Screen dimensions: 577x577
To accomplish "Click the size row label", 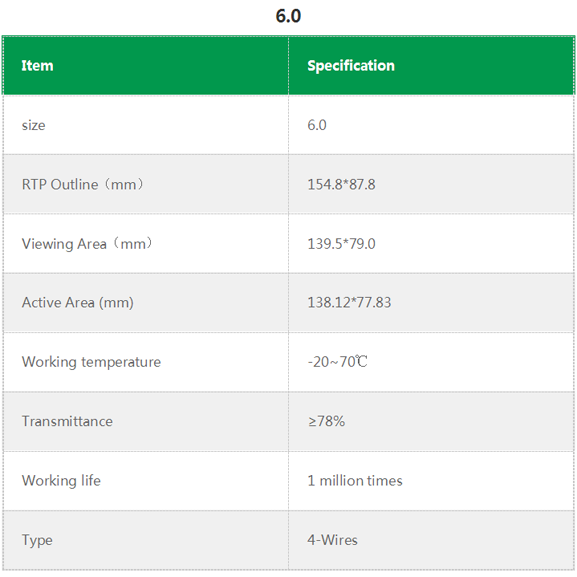I will (33, 125).
